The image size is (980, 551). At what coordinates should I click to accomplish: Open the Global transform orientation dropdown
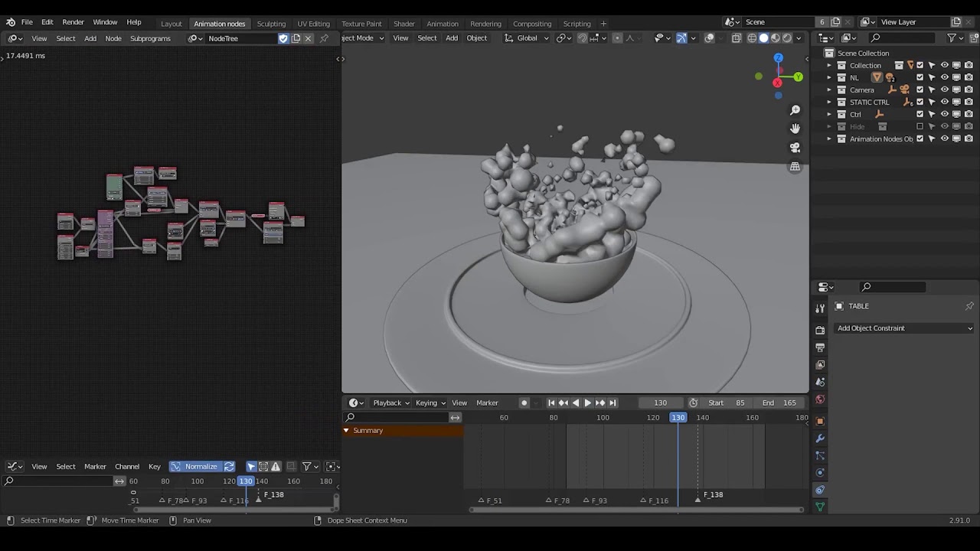(x=527, y=37)
